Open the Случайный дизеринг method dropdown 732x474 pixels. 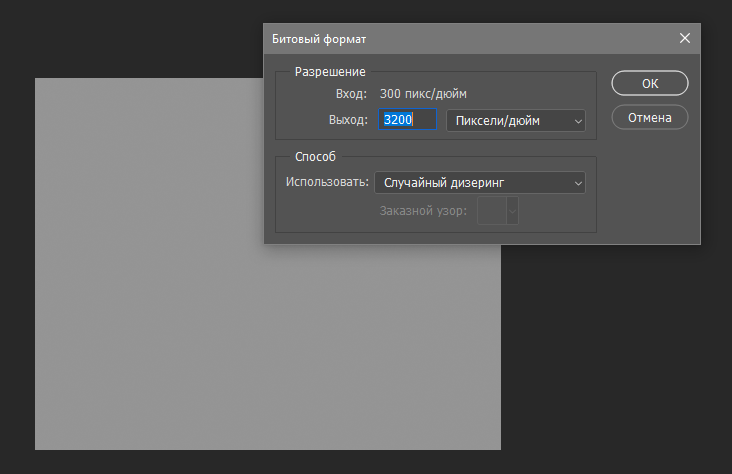[479, 183]
